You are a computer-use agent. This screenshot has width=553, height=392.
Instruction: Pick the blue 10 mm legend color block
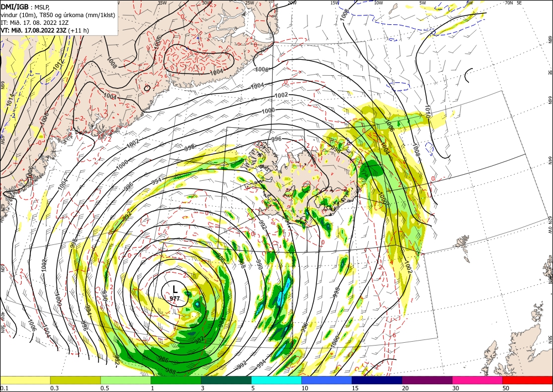[327, 380]
